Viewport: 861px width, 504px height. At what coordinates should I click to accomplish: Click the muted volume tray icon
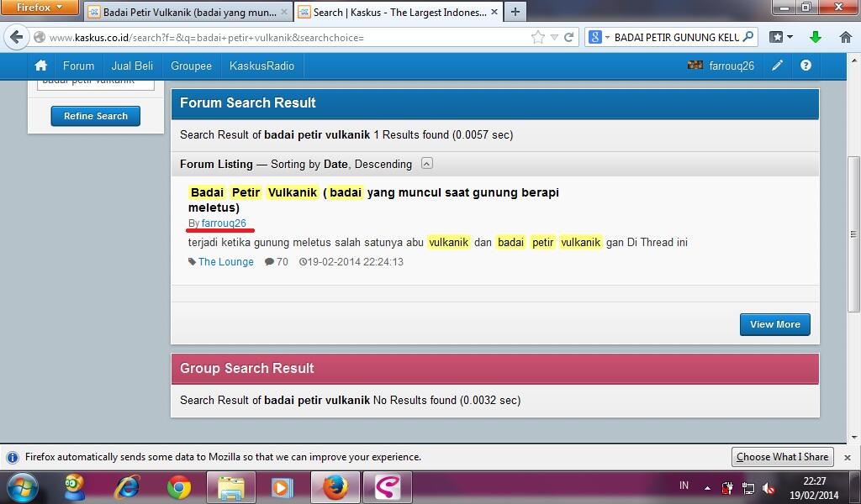coord(769,487)
